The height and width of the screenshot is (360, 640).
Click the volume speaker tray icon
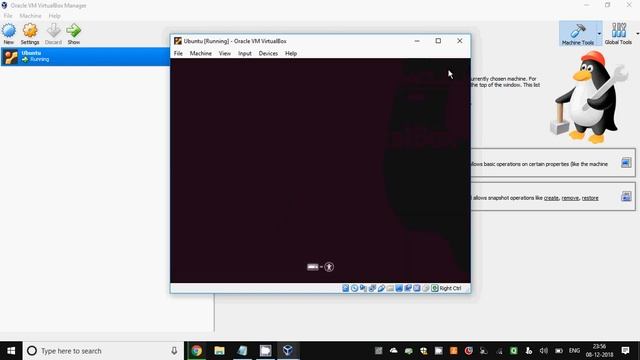point(544,351)
